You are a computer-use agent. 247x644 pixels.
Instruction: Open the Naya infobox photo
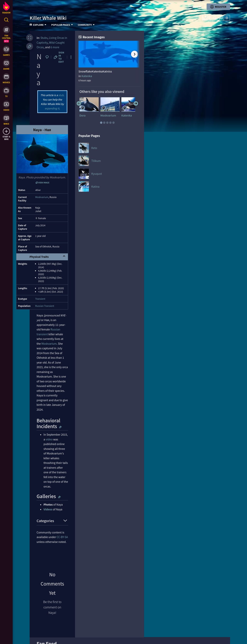[42, 154]
